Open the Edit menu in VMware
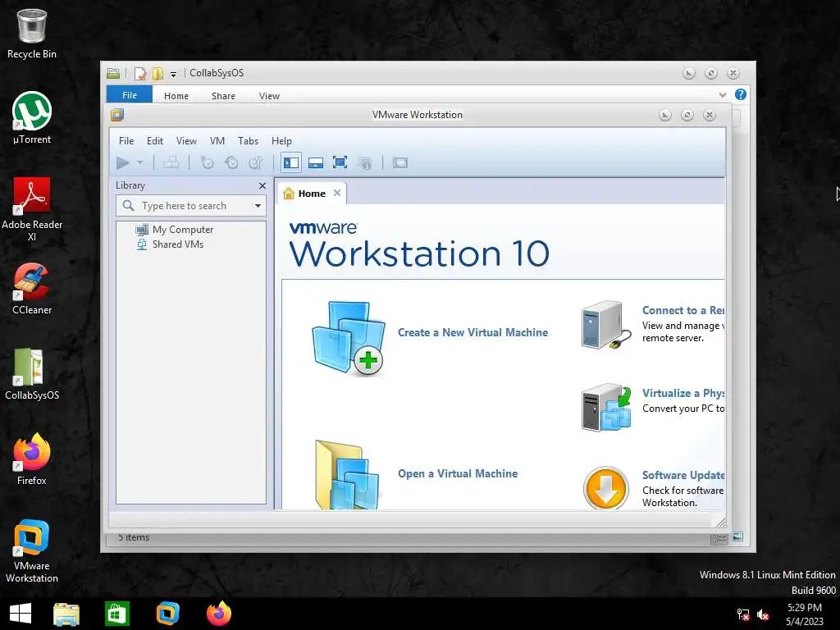 (x=155, y=141)
